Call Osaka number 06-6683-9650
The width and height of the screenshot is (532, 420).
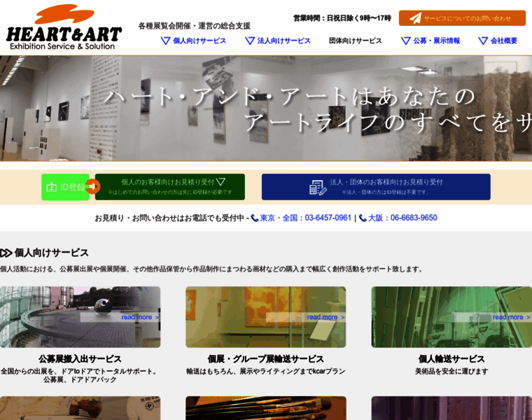[x=402, y=218]
